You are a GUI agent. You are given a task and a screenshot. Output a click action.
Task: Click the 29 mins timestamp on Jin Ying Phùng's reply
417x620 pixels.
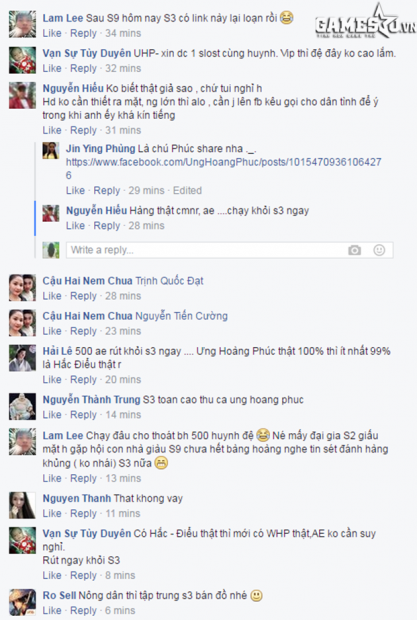click(146, 191)
